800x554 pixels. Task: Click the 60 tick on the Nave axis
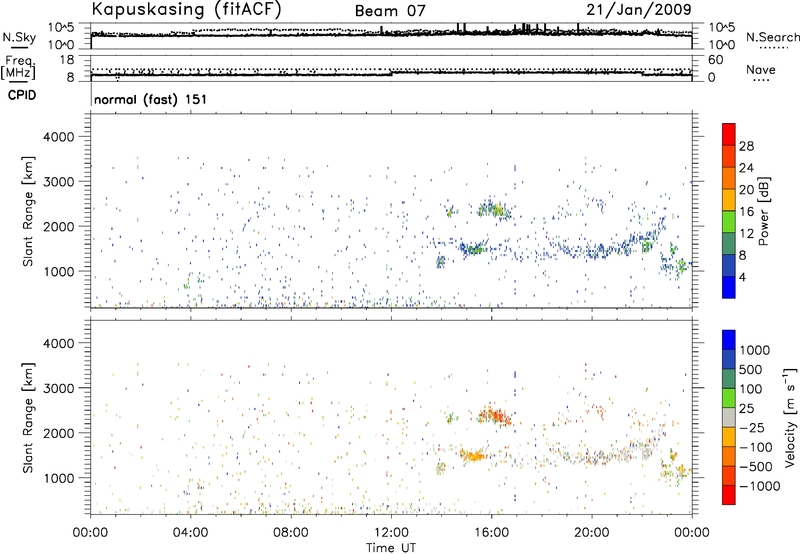click(715, 60)
